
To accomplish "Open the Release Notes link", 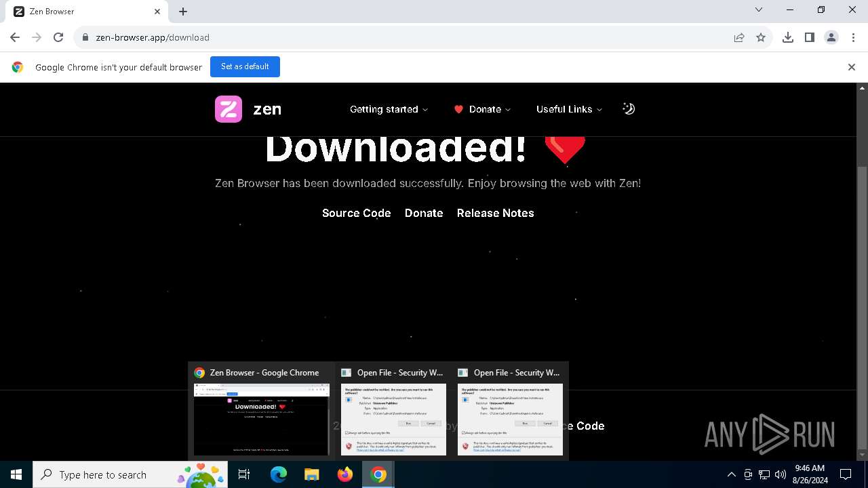I will pos(496,213).
